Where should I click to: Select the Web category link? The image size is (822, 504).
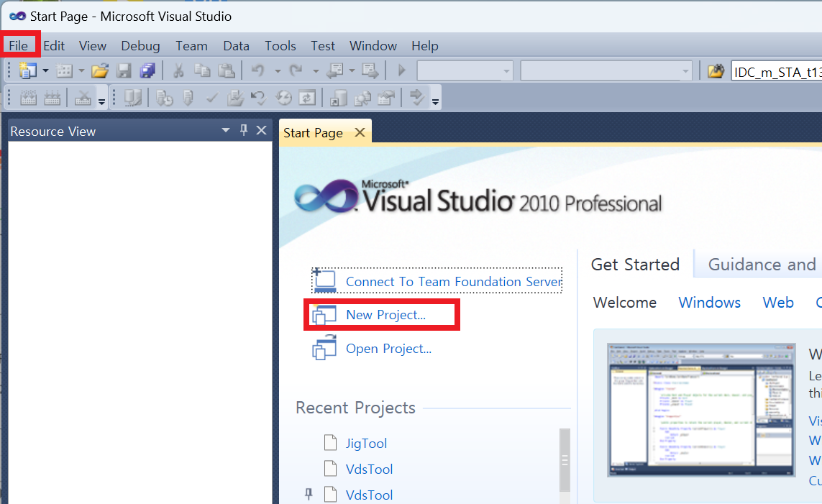[x=778, y=302]
